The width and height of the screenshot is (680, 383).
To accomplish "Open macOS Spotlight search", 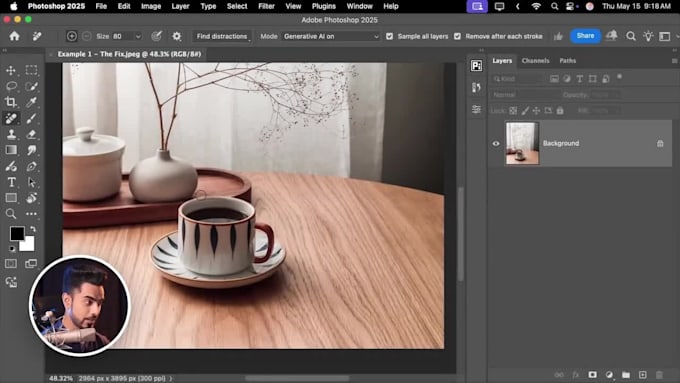I will point(554,6).
